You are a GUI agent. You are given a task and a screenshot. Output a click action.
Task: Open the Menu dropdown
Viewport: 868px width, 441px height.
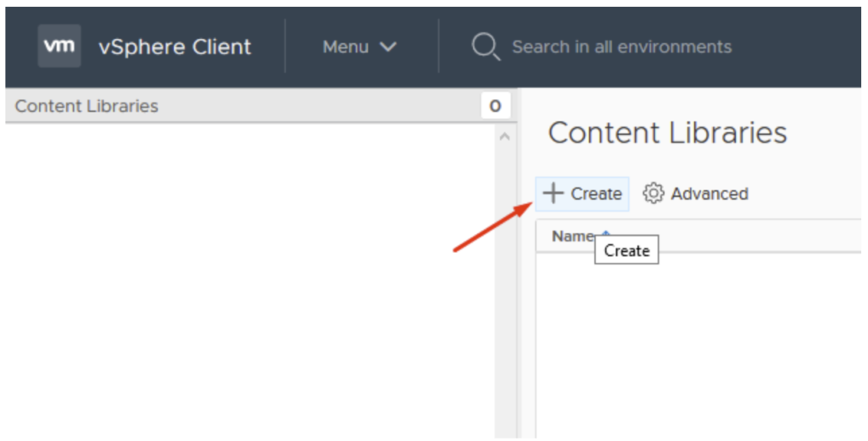359,47
